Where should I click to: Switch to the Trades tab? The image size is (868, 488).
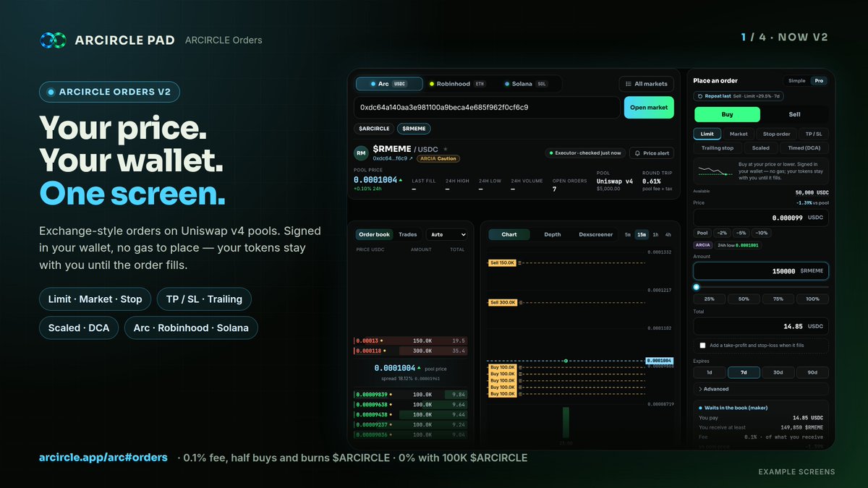click(x=408, y=234)
